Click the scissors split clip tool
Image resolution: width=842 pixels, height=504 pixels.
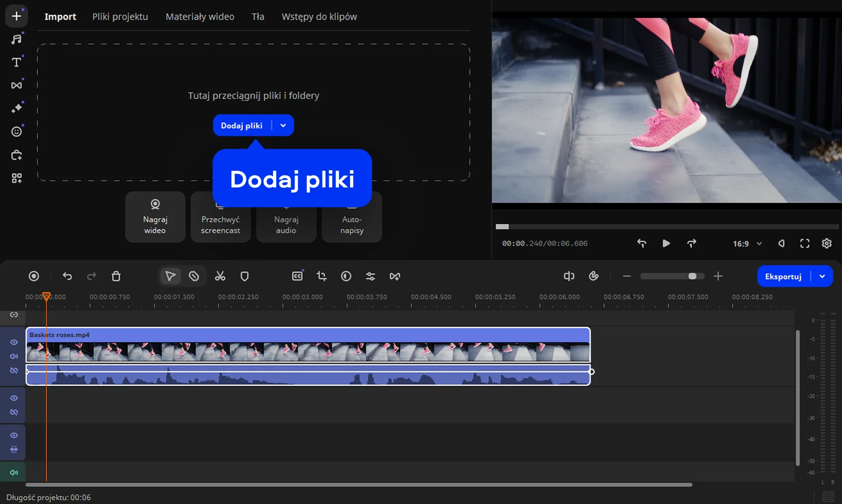point(220,276)
